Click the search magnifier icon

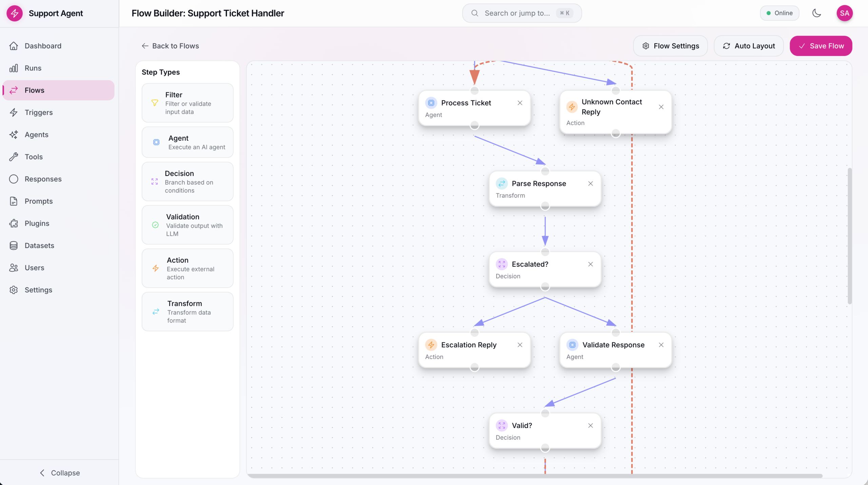475,13
